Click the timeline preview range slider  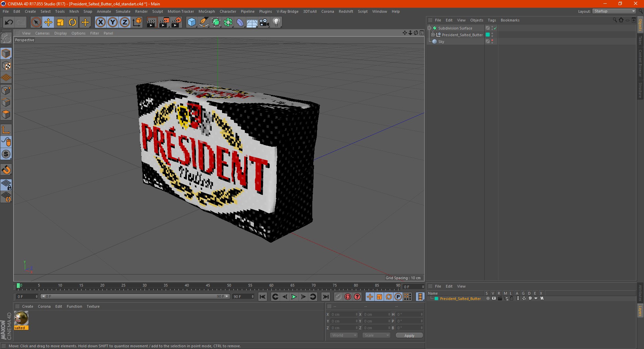click(135, 296)
